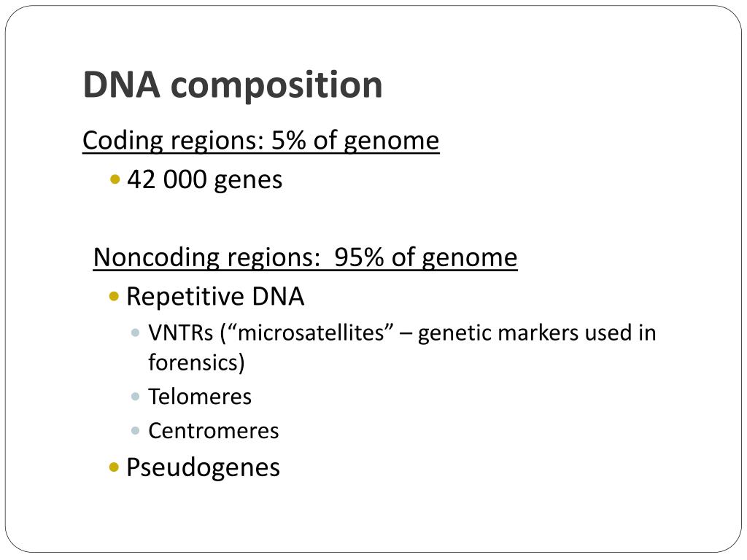The width and height of the screenshot is (747, 560).
Task: Click the Pseudogenes bullet text
Action: tap(203, 468)
